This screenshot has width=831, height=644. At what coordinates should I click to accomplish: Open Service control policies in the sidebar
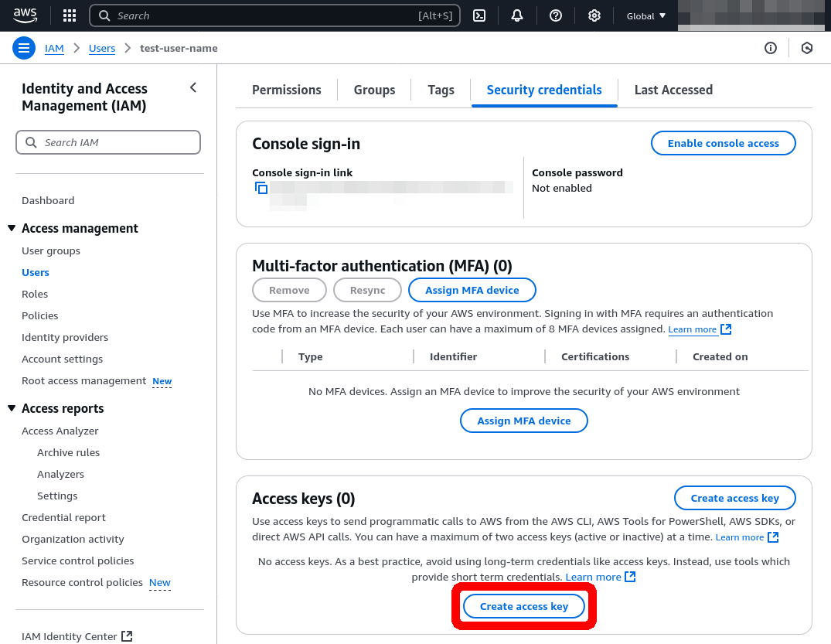coord(78,561)
